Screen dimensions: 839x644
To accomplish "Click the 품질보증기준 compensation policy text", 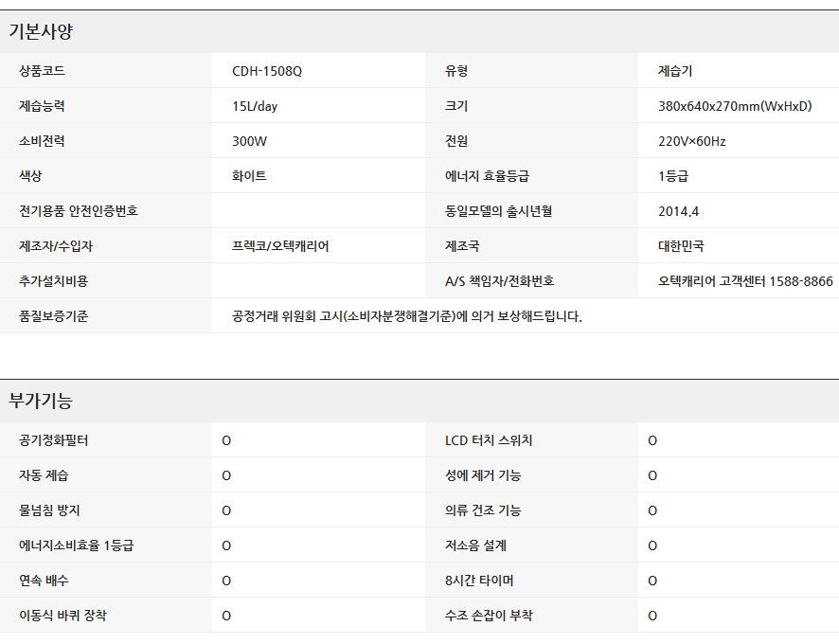I will click(406, 316).
